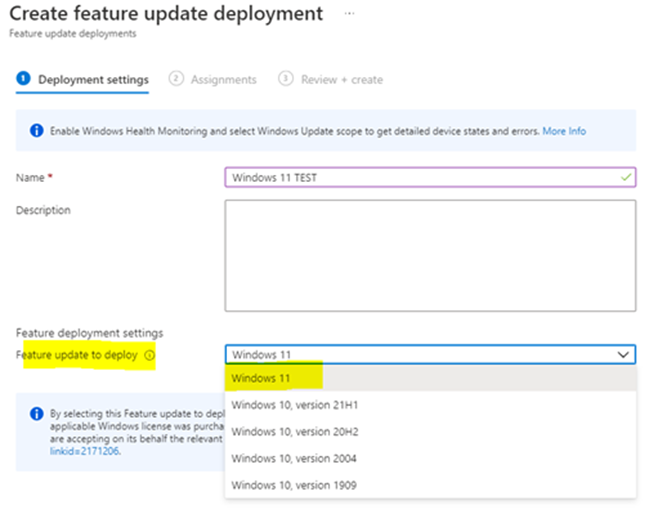
Task: Click the info icon next to Feature update to deploy
Action: coord(149,355)
